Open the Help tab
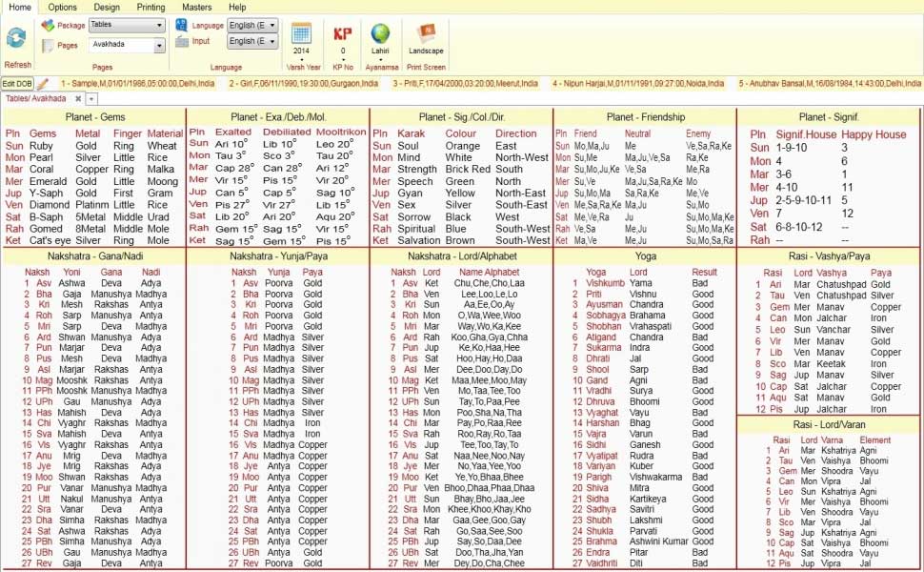Viewport: 924px width, 572px height. tap(237, 7)
